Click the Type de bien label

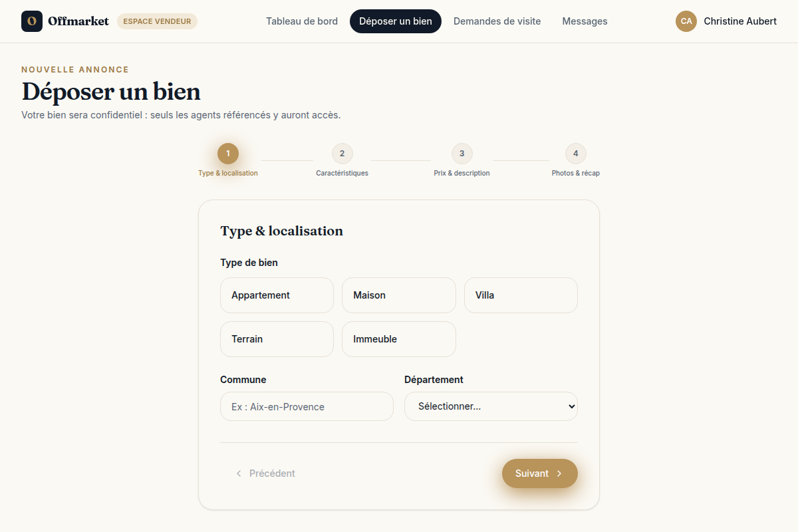tap(249, 263)
